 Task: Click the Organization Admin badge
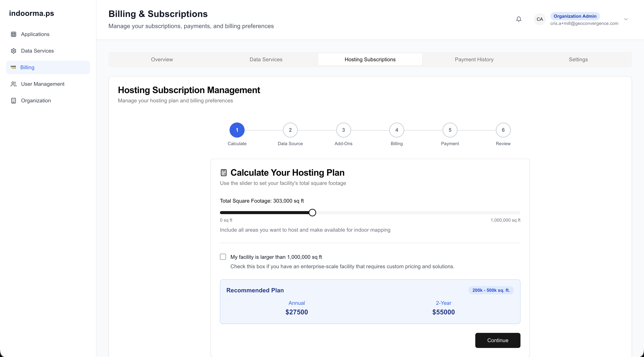(x=575, y=16)
